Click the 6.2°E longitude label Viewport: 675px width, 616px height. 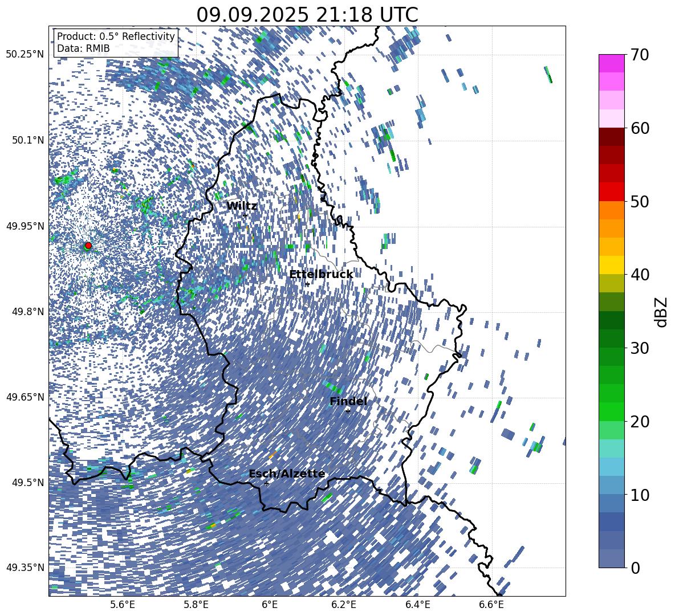(344, 605)
